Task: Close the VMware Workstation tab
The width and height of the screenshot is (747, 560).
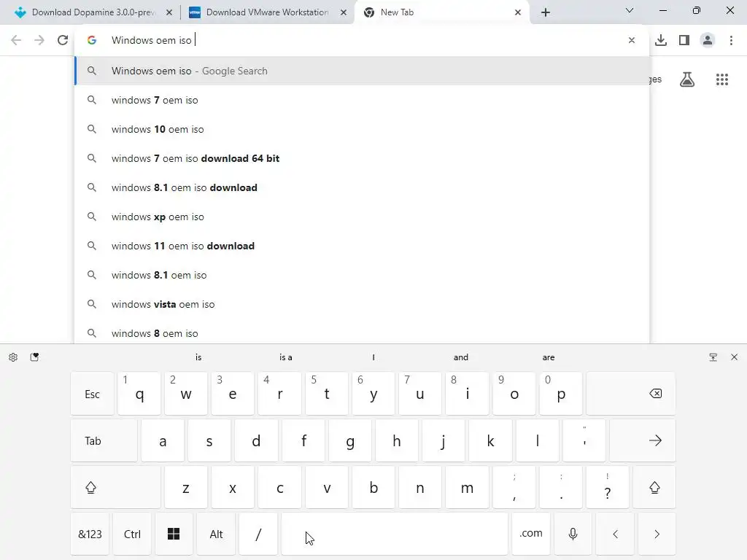Action: (344, 12)
